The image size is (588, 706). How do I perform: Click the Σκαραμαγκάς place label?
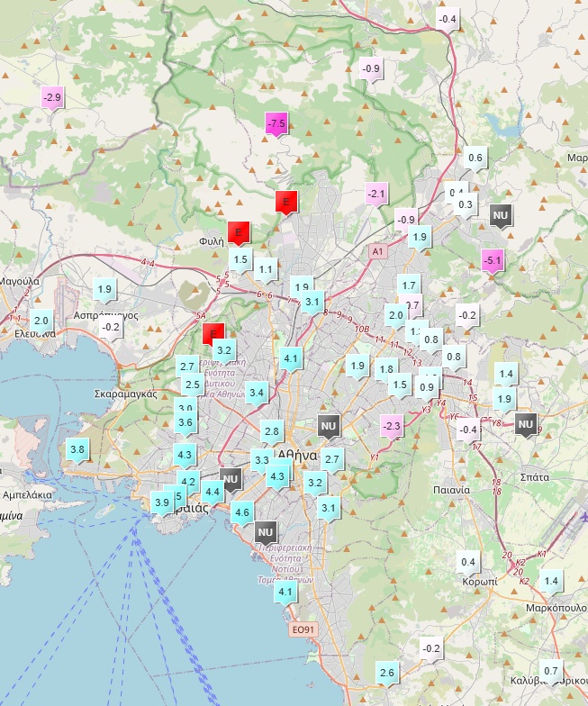coord(126,394)
